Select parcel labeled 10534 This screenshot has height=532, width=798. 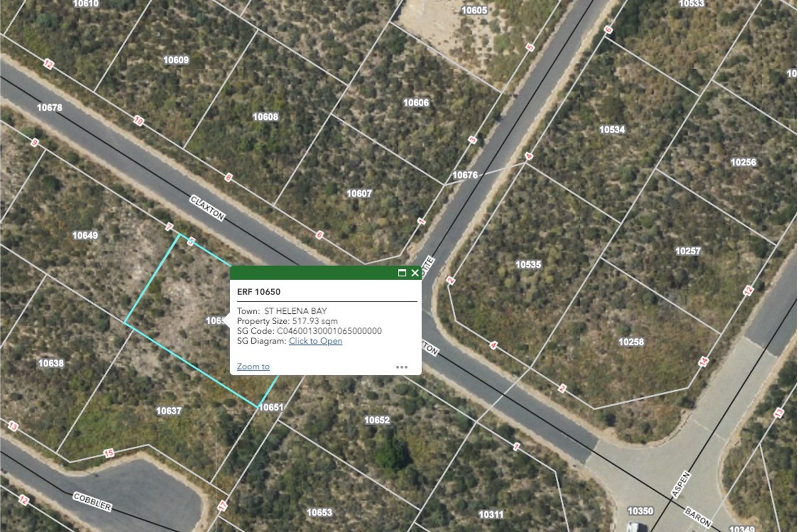click(x=612, y=129)
